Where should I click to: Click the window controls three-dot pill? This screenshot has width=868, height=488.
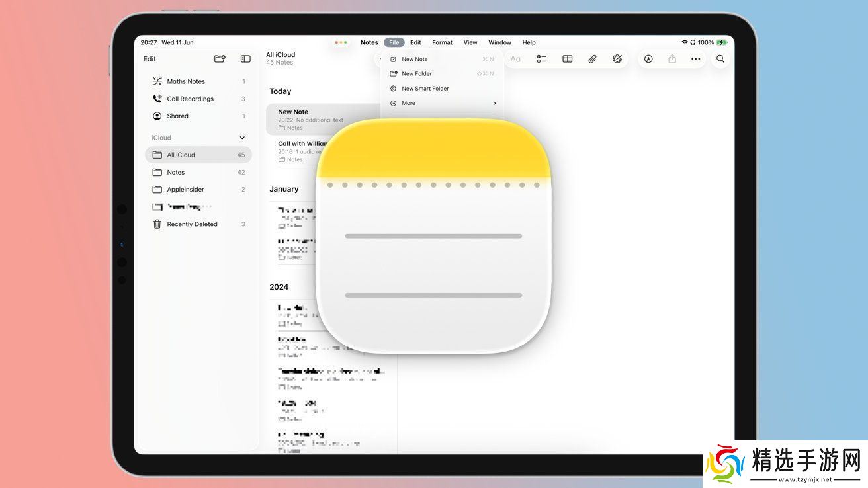coord(341,42)
